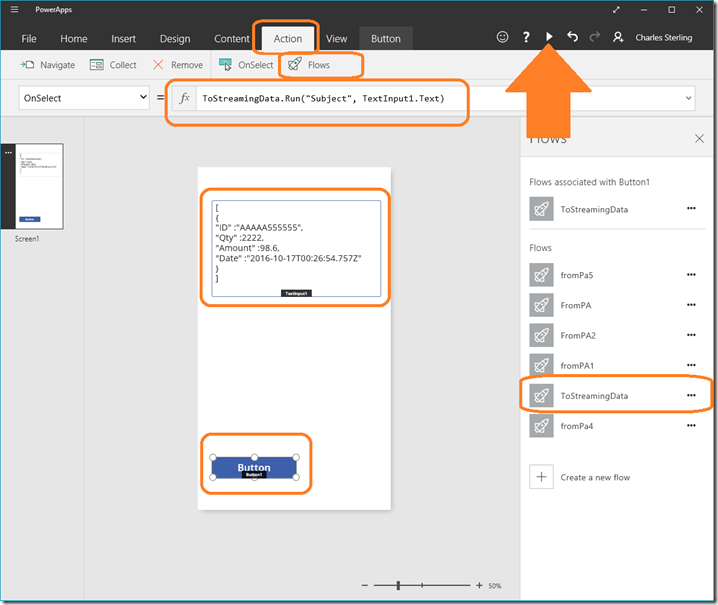Open more options for fromPA2 flow

(x=691, y=335)
